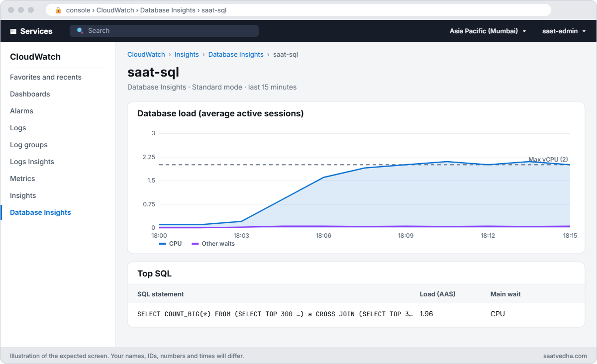
Task: Select Database Insights sidebar item
Action: (x=40, y=212)
